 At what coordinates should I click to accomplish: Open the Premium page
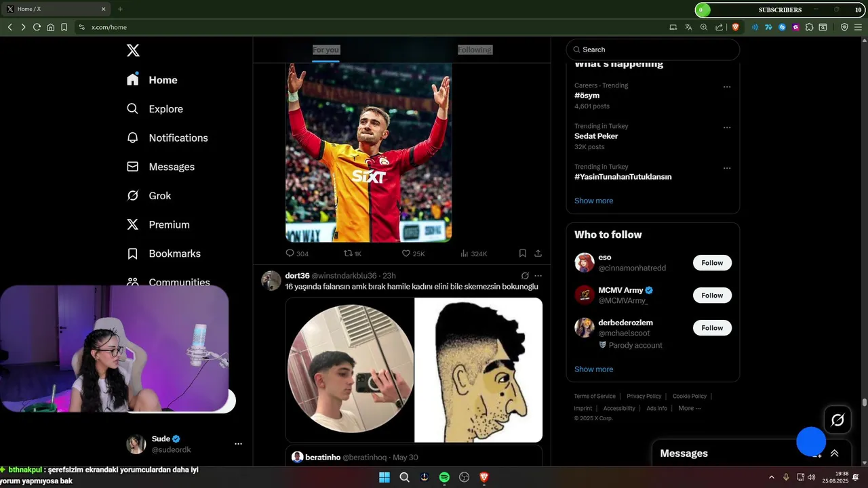pos(158,224)
